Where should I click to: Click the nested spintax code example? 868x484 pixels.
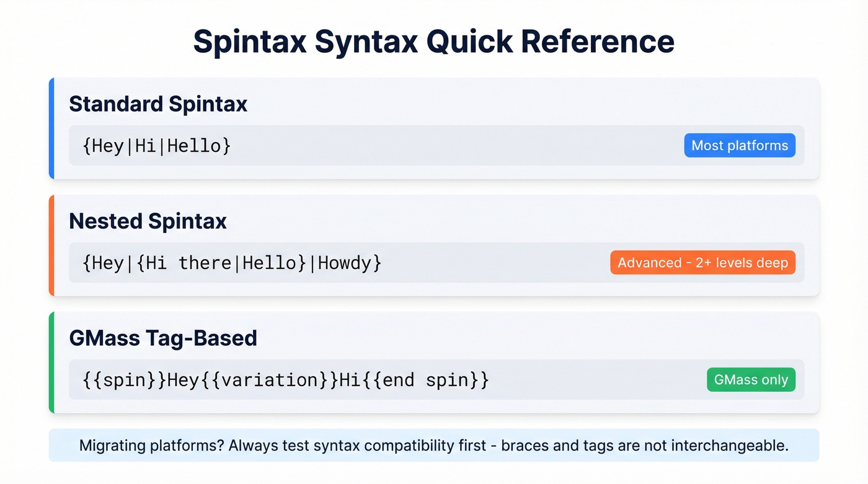click(229, 262)
